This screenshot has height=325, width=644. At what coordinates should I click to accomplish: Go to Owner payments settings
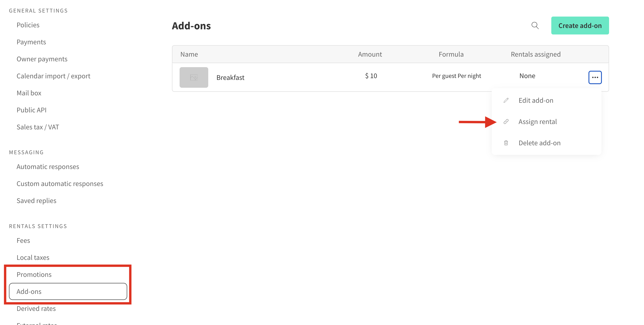[42, 59]
